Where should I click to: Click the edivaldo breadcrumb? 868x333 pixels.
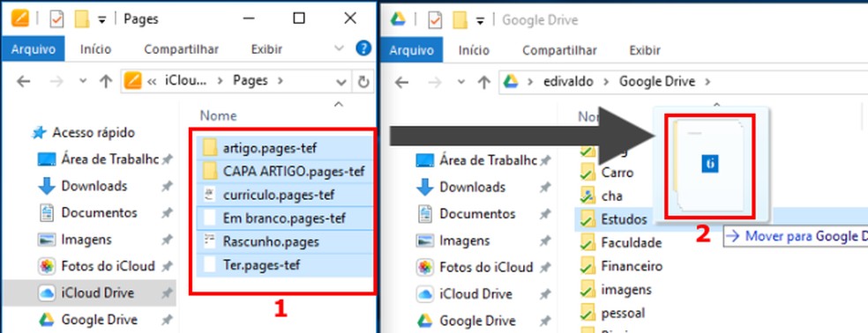click(x=567, y=82)
